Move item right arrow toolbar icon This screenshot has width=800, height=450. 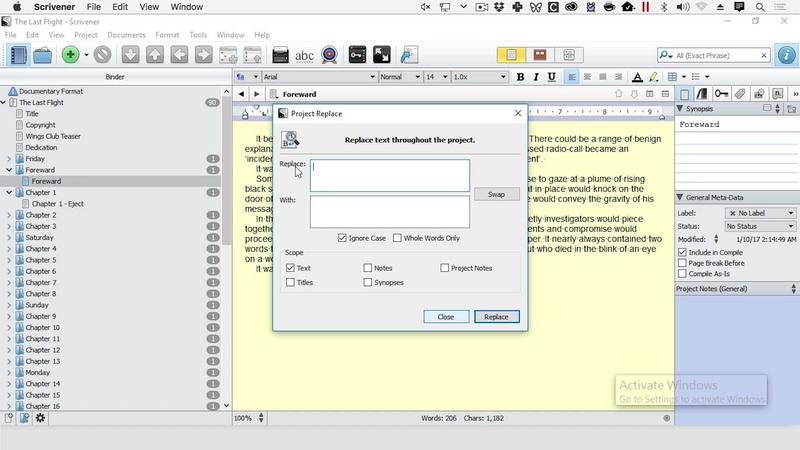coord(204,55)
